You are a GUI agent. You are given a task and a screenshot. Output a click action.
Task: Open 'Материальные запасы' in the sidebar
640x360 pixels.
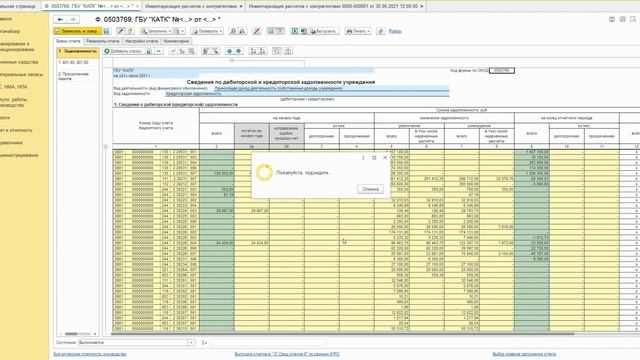point(21,75)
